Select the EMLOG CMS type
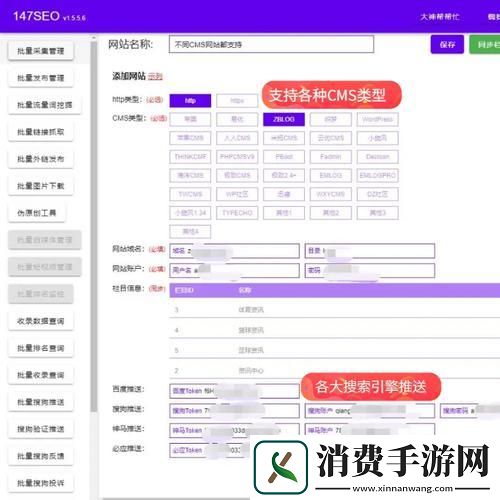Viewport: 500px width, 500px height. 331,175
